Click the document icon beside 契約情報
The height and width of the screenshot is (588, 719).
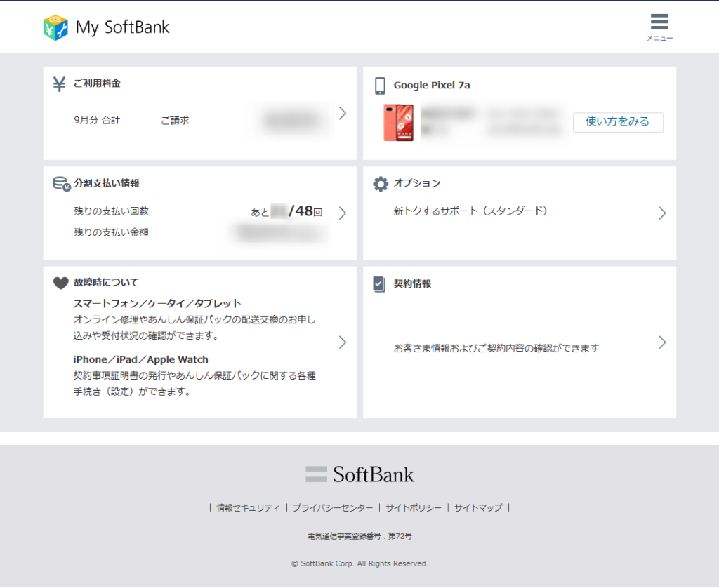coord(380,284)
